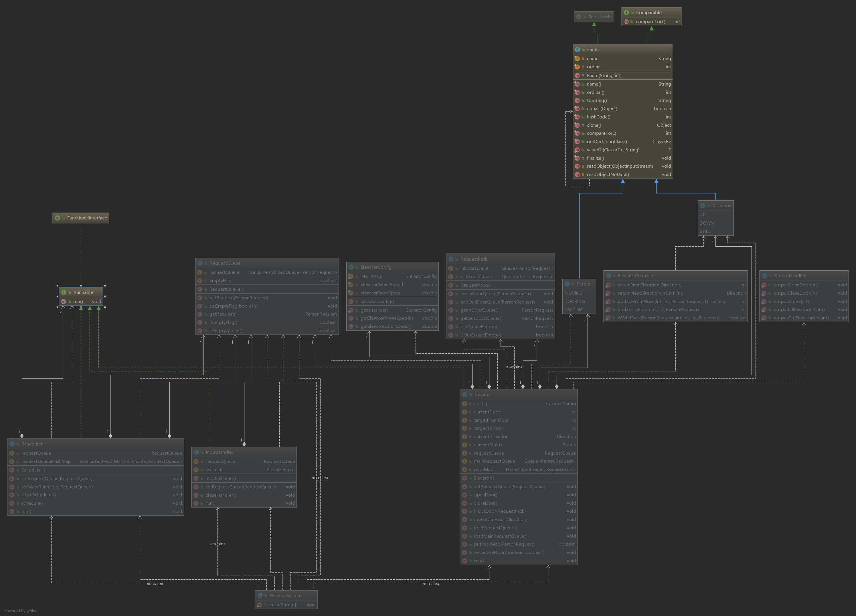Viewport: 856px width, 616px height.
Task: Click the Direction enum node icon
Action: [x=703, y=205]
